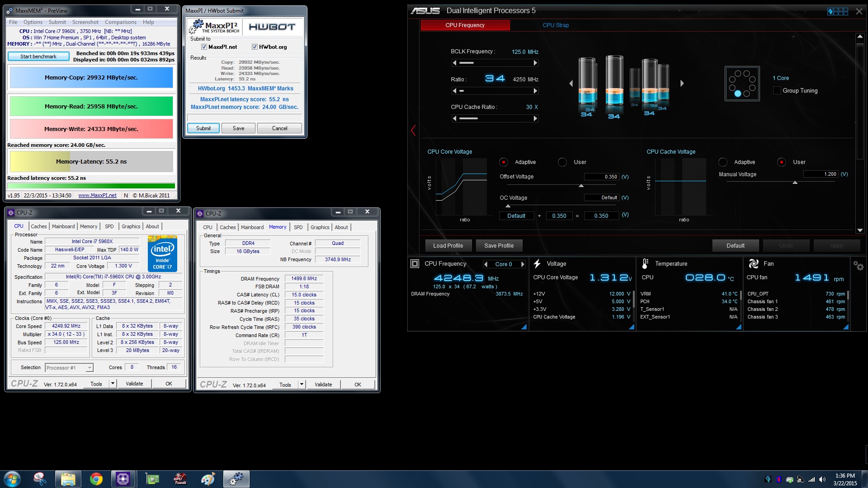The width and height of the screenshot is (868, 488).
Task: Switch to next core in CPU Frequency monitor
Action: 523,264
